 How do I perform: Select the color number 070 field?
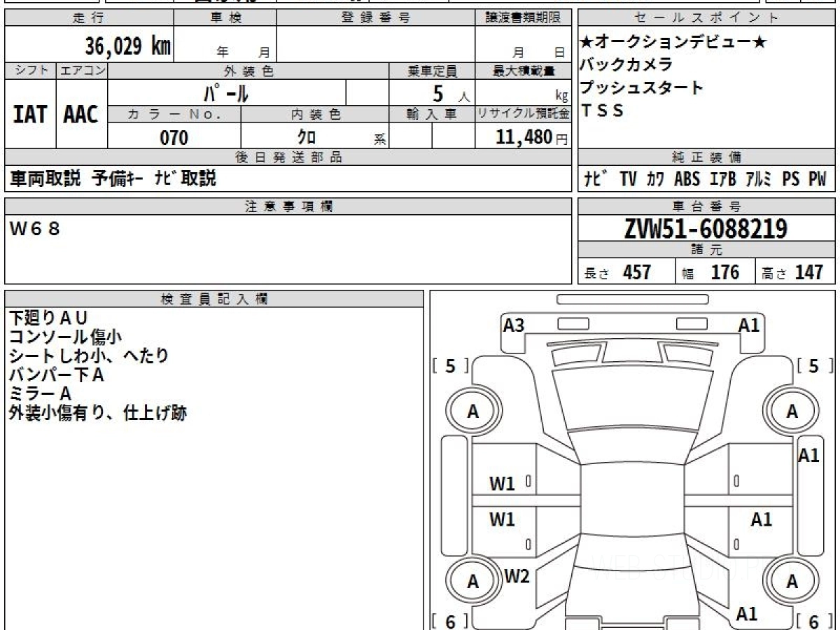tap(174, 138)
